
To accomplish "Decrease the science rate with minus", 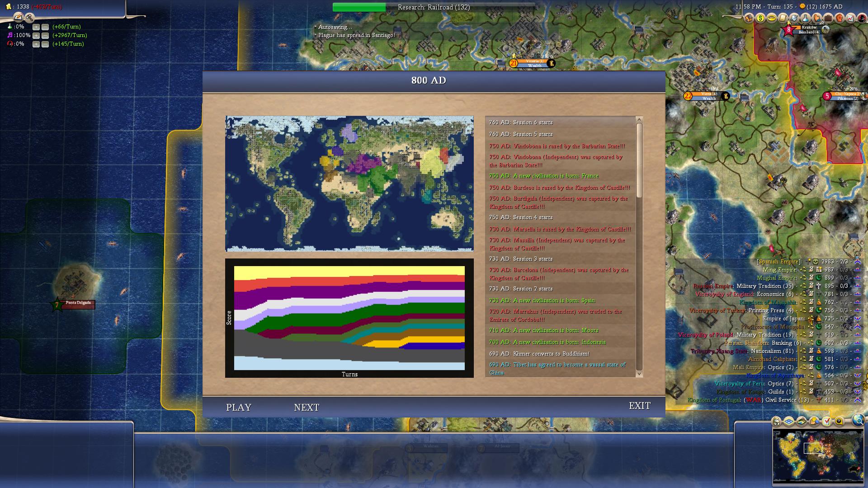I will [x=45, y=27].
